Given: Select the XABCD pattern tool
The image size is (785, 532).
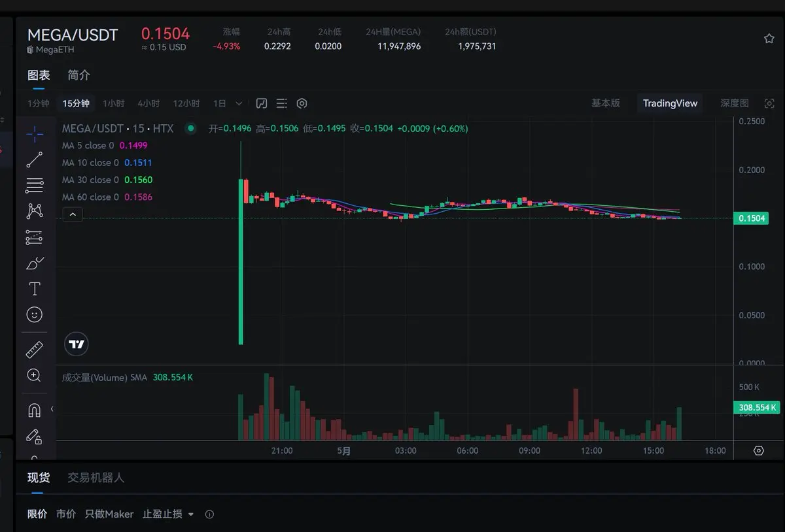Looking at the screenshot, I should click(x=35, y=211).
